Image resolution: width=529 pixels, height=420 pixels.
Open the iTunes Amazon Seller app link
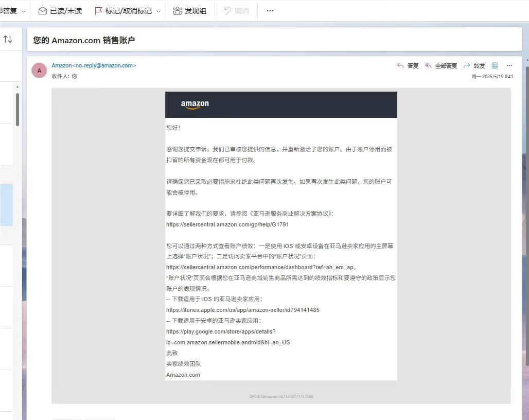[242, 310]
